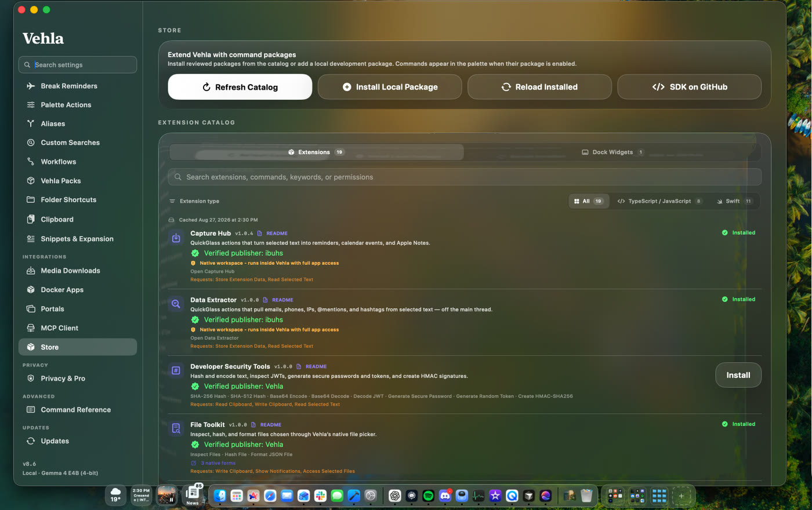812x510 pixels.
Task: Open Updates section
Action: coord(78,441)
